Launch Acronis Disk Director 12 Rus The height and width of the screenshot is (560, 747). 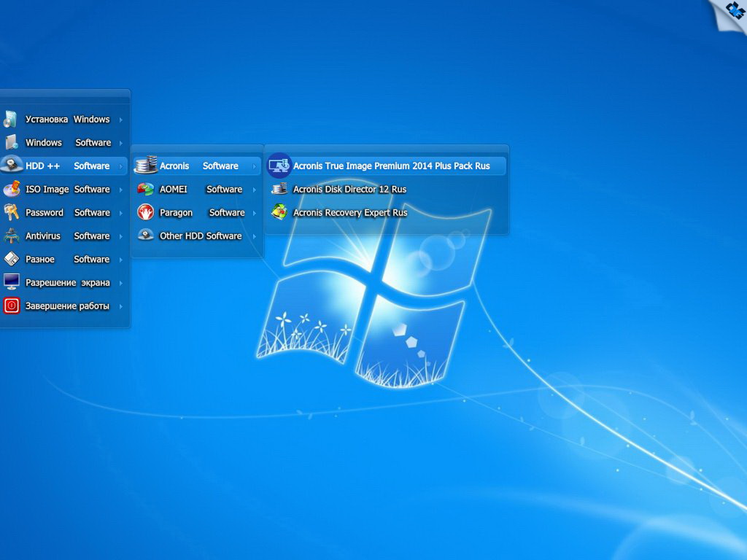coord(387,189)
